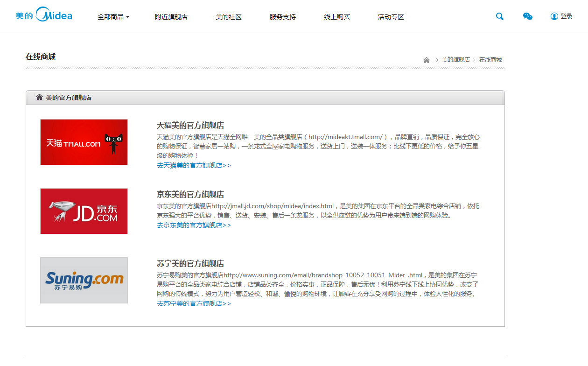Click 美的旗舰店 breadcrumb link
The image size is (588, 366).
pos(456,60)
